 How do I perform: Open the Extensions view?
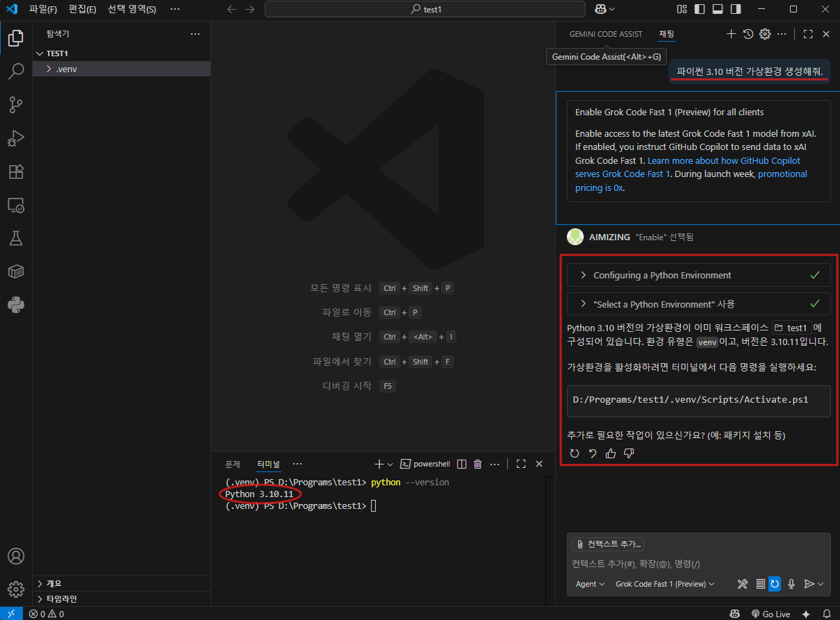(x=16, y=171)
